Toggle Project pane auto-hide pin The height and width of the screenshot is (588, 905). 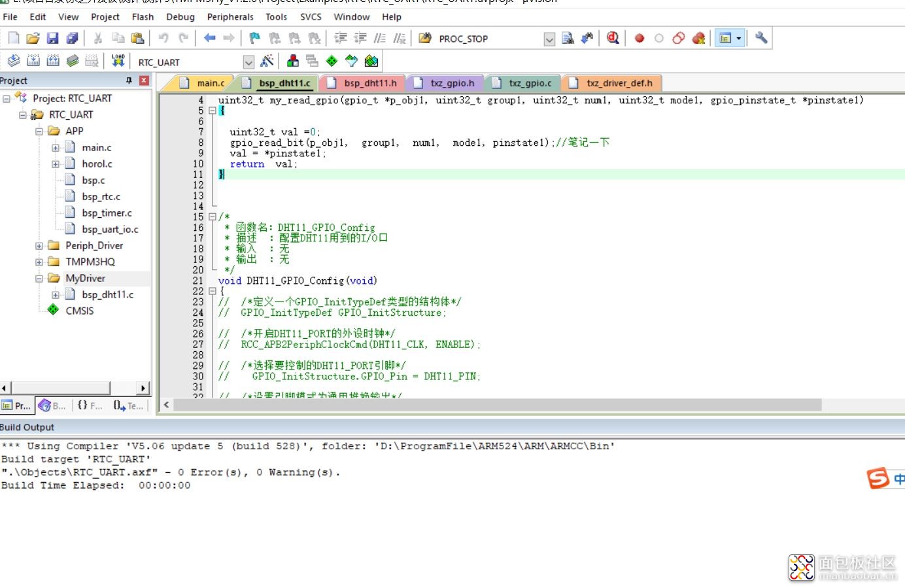pyautogui.click(x=129, y=80)
